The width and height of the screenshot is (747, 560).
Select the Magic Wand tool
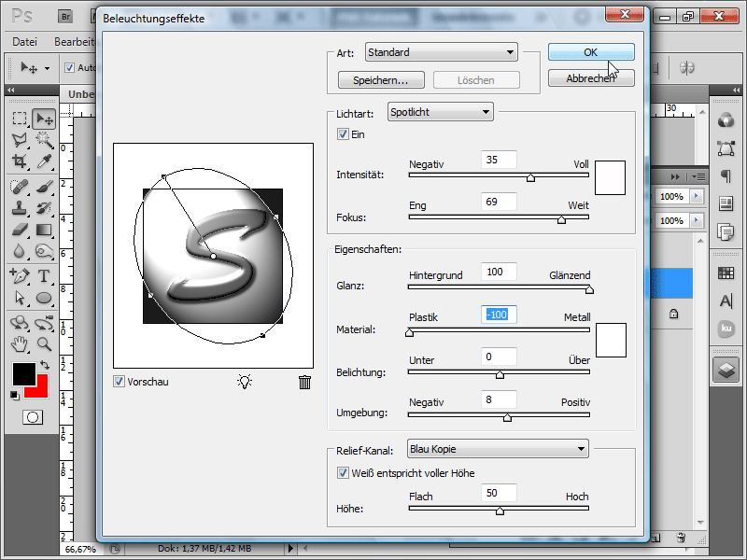pos(44,140)
